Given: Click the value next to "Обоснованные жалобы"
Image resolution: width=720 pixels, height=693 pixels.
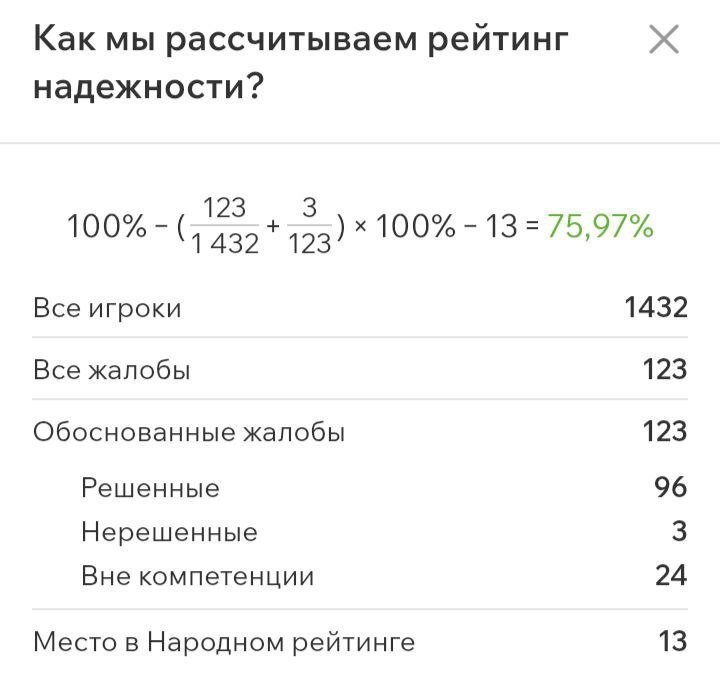Looking at the screenshot, I should click(x=665, y=432).
